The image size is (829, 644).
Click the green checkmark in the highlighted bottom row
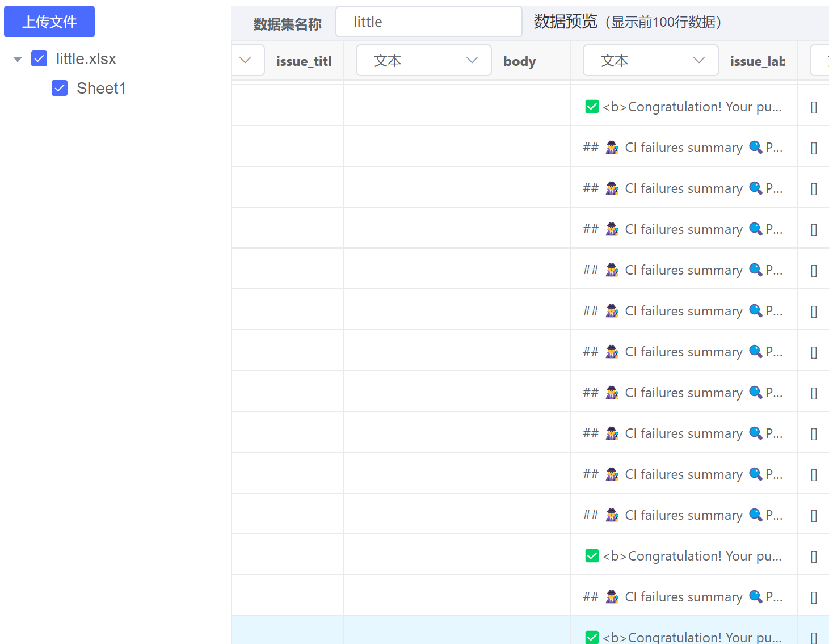[x=592, y=637]
